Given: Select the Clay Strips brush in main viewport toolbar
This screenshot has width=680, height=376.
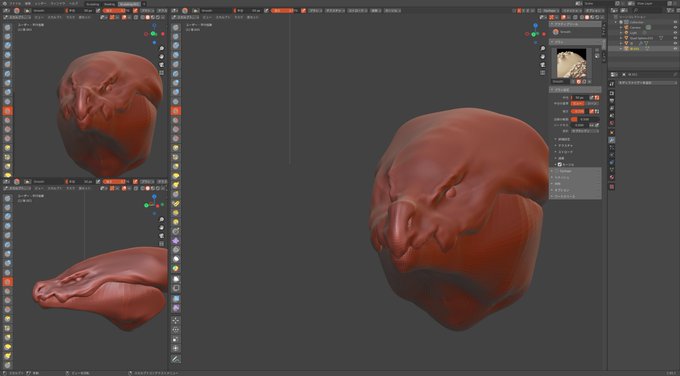Looking at the screenshot, I should [x=176, y=55].
